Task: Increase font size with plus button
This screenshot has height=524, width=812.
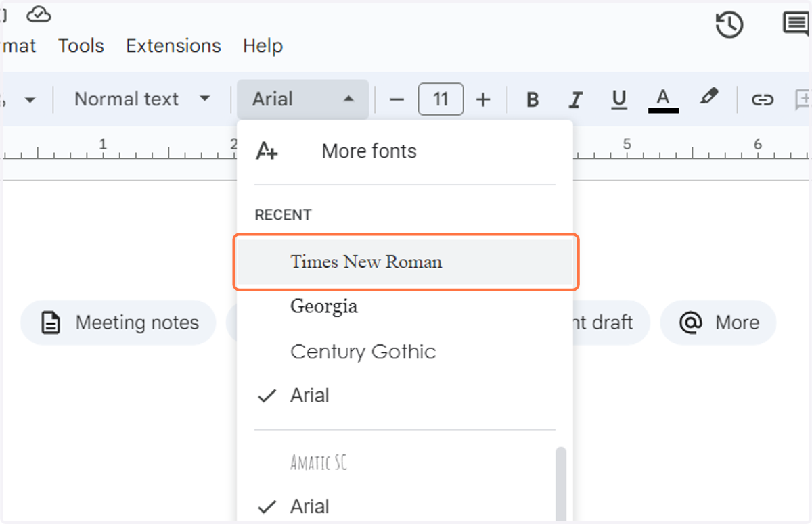Action: click(483, 100)
